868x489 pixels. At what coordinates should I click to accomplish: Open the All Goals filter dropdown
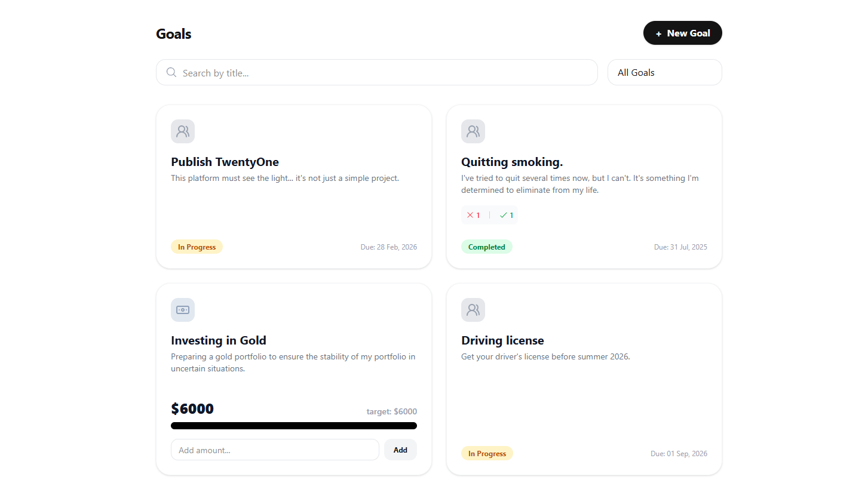pos(664,72)
